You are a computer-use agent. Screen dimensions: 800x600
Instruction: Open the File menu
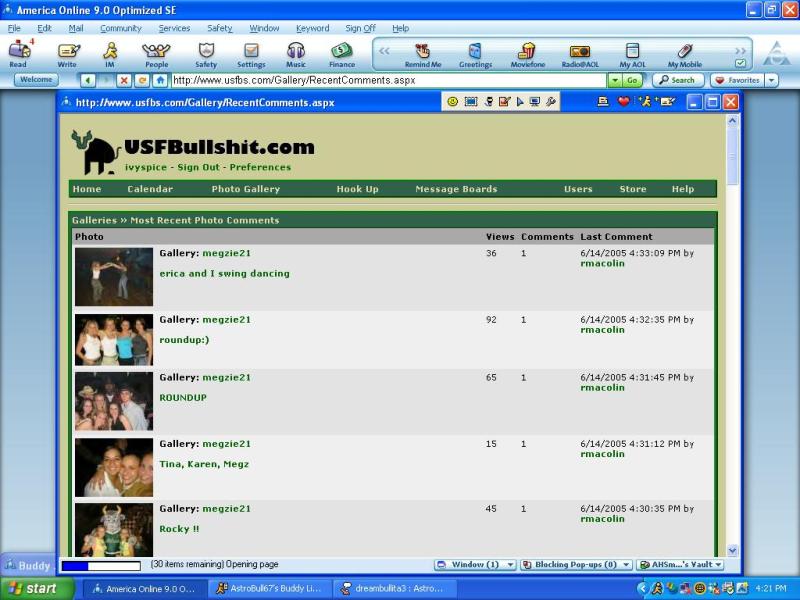(14, 28)
